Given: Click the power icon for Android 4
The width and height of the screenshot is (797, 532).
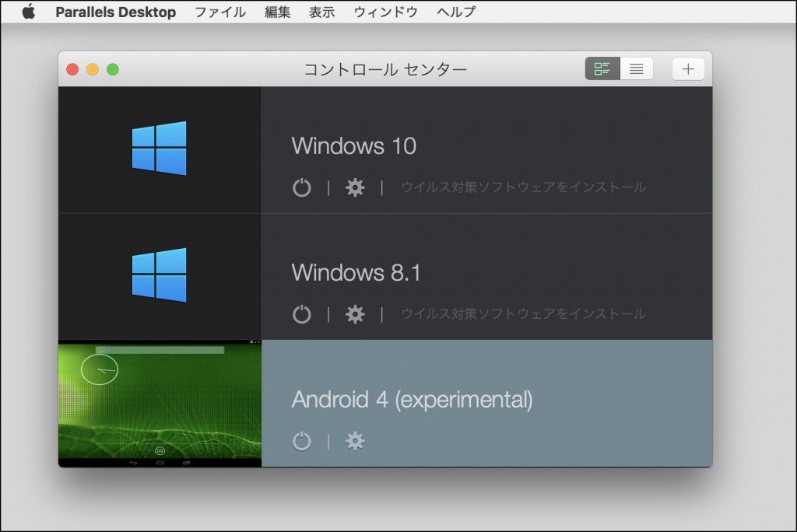Looking at the screenshot, I should 301,441.
